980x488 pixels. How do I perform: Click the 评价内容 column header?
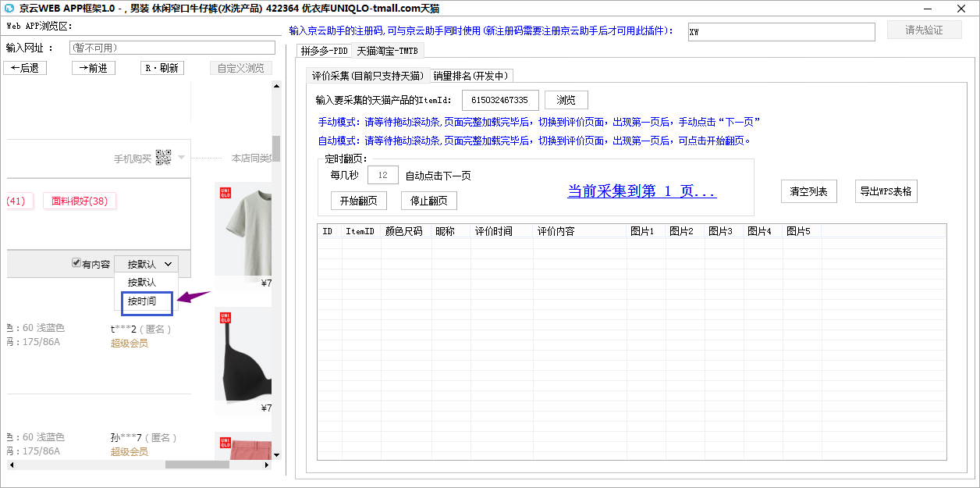click(x=580, y=232)
